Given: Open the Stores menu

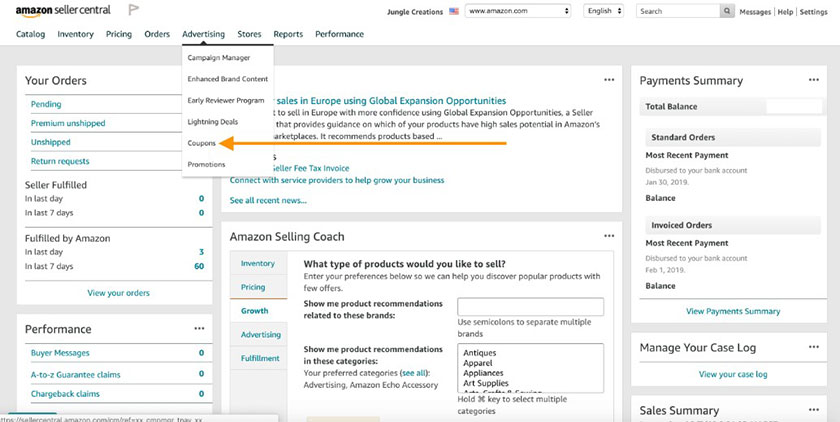Looking at the screenshot, I should [x=249, y=34].
